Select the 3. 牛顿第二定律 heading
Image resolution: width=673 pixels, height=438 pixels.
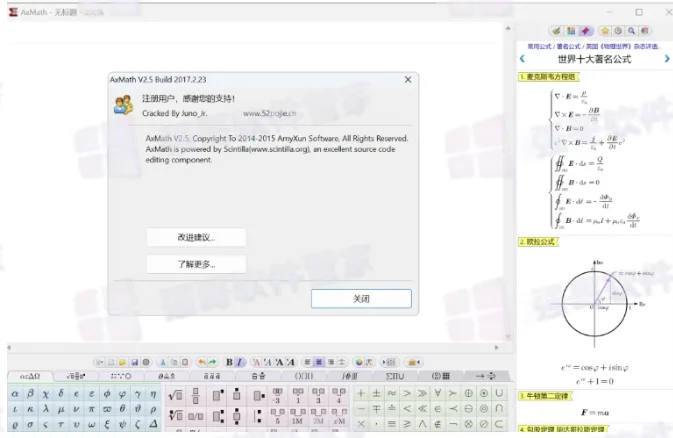[545, 396]
